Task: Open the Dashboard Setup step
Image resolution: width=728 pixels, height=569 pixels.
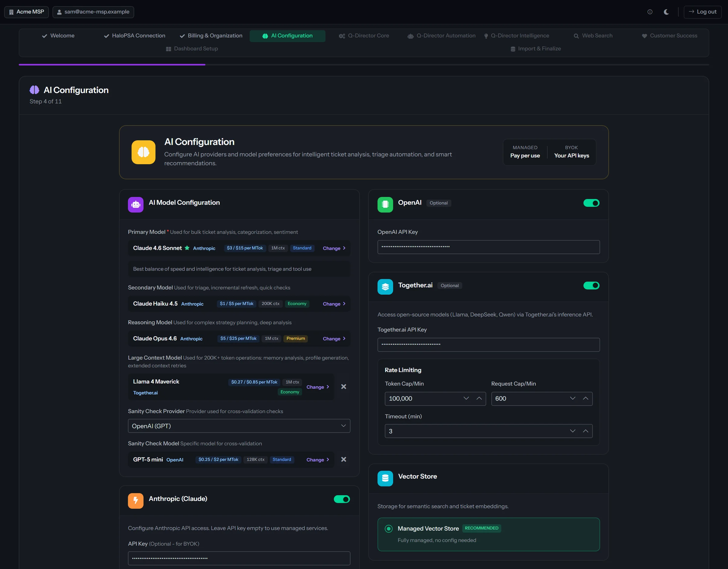Action: pos(192,49)
